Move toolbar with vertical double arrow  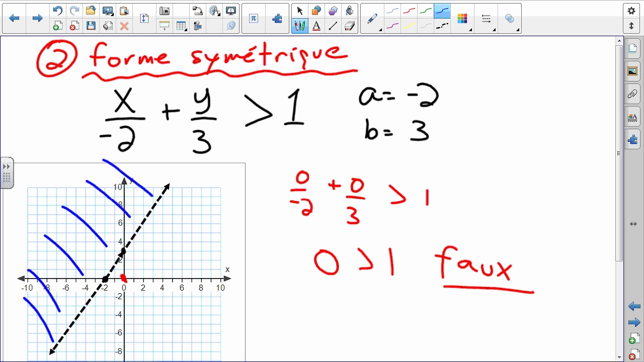tap(631, 26)
